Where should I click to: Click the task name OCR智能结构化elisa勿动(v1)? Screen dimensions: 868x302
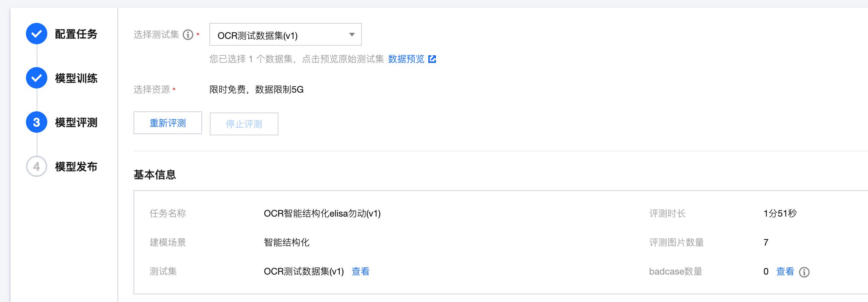(322, 214)
